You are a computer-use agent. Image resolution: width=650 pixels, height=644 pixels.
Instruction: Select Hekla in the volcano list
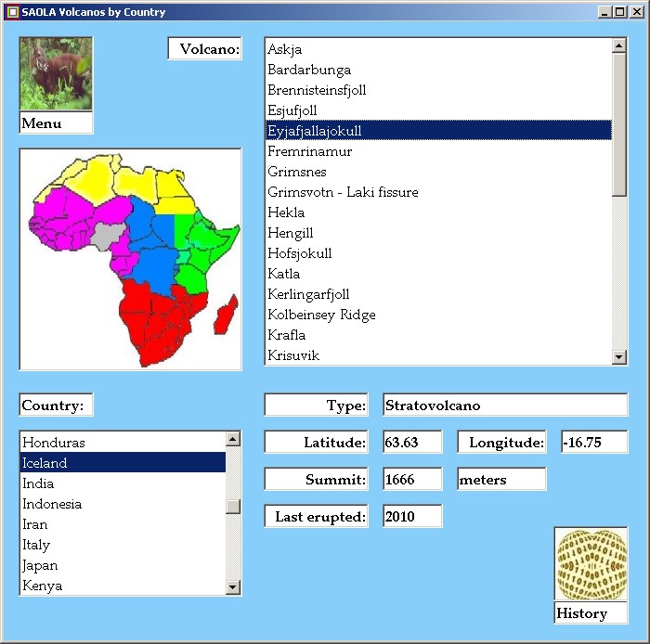click(286, 213)
